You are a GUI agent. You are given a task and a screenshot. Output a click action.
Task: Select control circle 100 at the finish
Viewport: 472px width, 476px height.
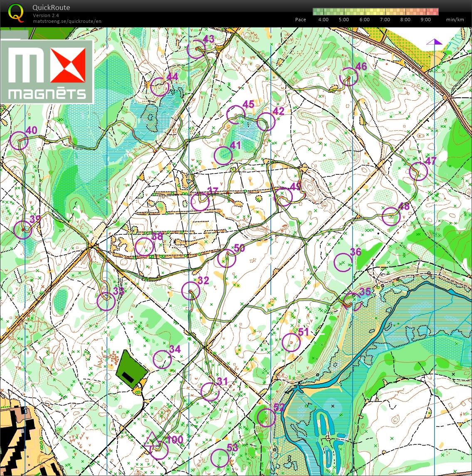[159, 450]
